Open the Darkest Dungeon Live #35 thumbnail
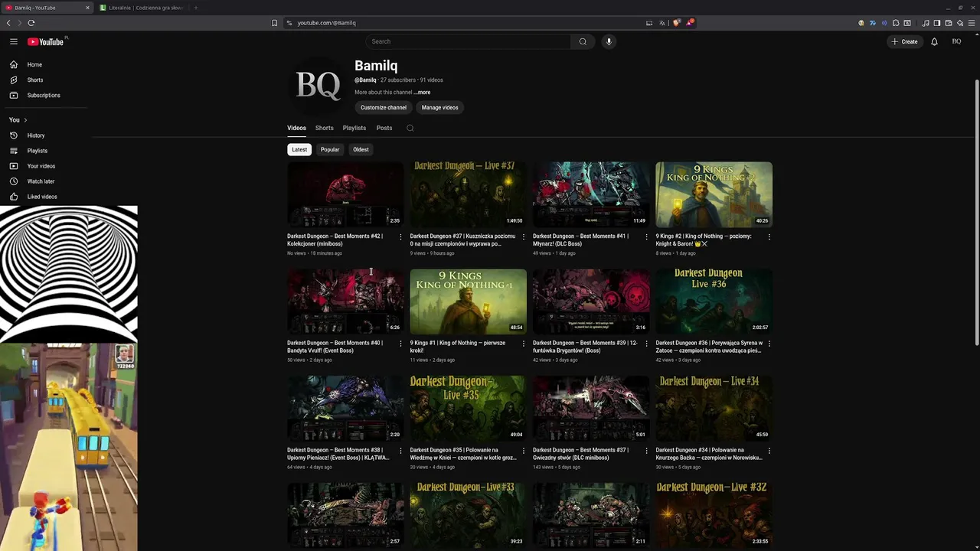 [x=468, y=408]
